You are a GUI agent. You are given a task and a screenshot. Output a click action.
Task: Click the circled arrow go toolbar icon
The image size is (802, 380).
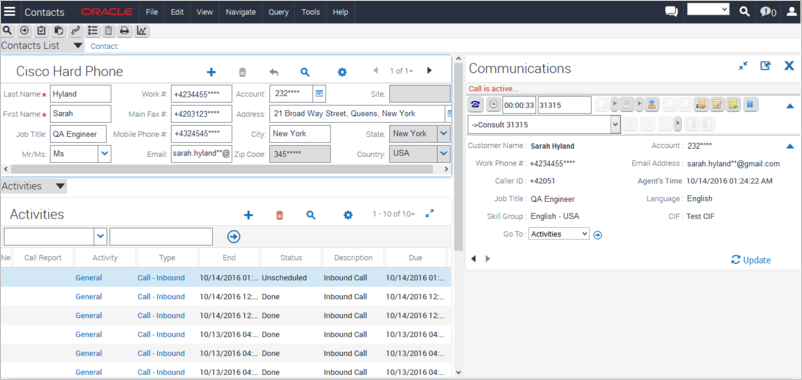point(24,31)
